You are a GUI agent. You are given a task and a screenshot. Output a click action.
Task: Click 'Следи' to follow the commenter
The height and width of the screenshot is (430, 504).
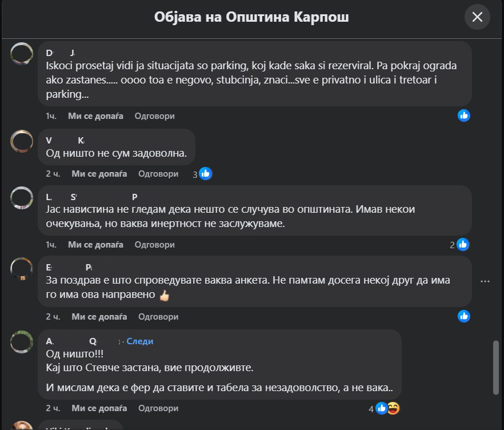[139, 341]
